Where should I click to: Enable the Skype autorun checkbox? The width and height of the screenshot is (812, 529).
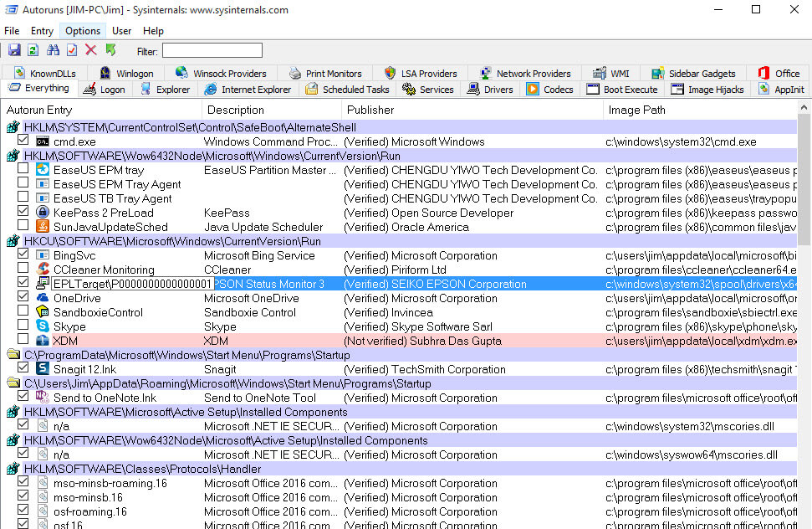pyautogui.click(x=23, y=324)
